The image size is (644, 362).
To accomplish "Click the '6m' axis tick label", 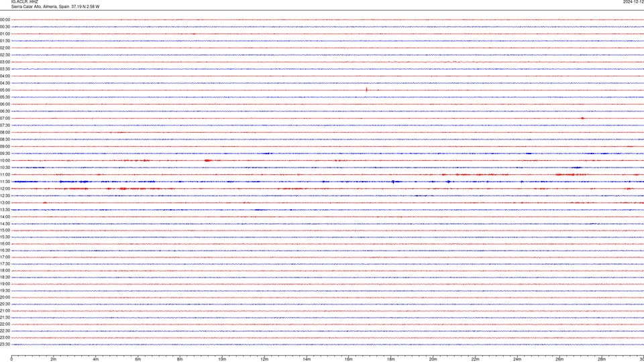I will pos(138,359).
